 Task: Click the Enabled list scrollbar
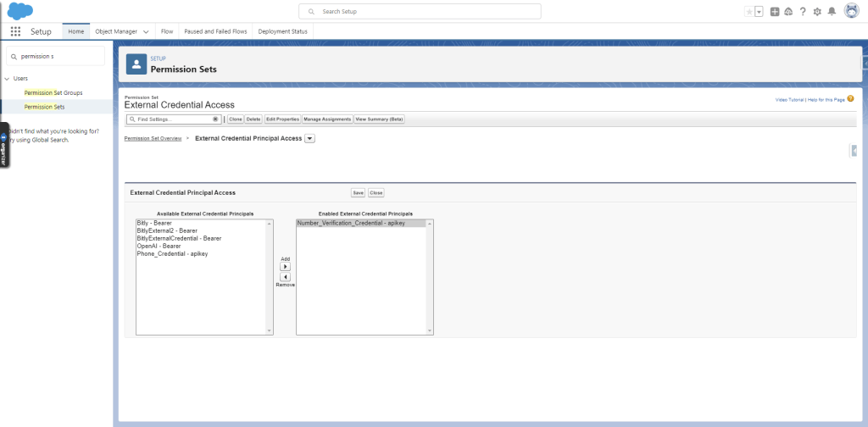click(x=430, y=277)
